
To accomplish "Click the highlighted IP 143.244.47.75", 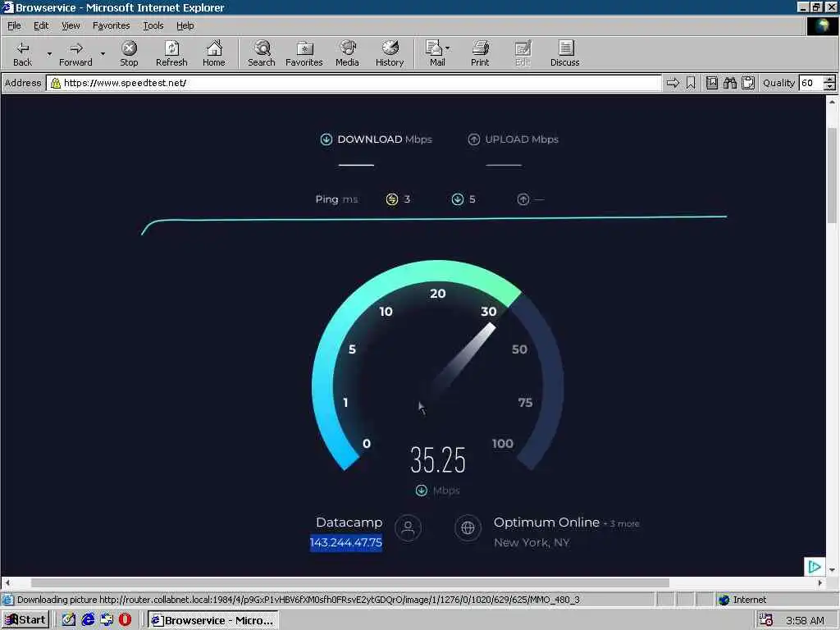I will click(x=346, y=543).
